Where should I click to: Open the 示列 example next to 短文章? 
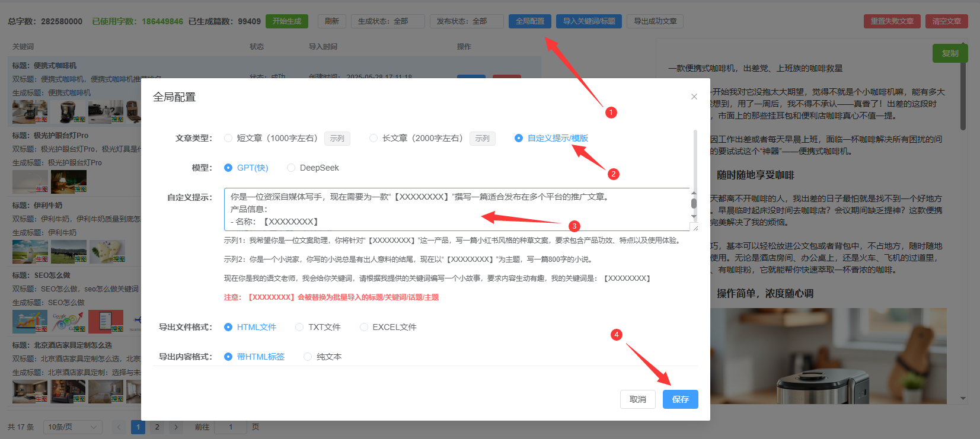click(337, 138)
